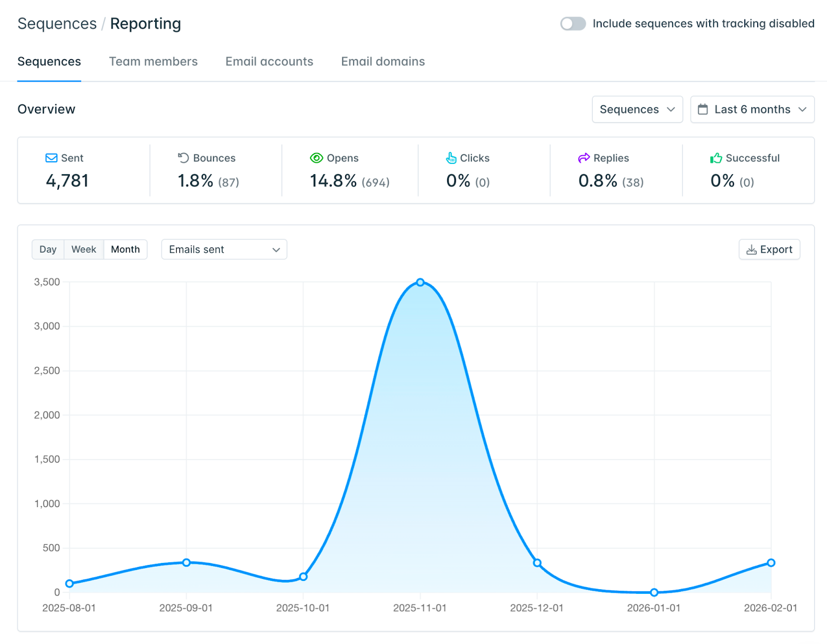Click the calendar icon in date range
The height and width of the screenshot is (644, 827).
(x=703, y=110)
